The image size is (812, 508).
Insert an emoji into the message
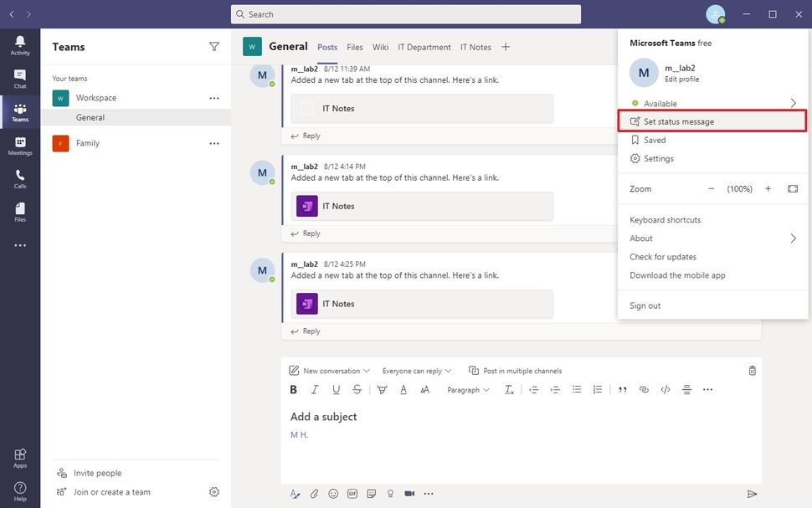point(333,494)
